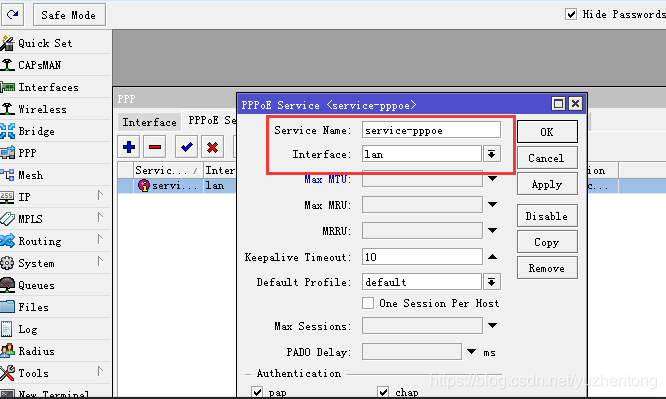Click the Service Name input field
The height and width of the screenshot is (399, 666).
coord(431,130)
